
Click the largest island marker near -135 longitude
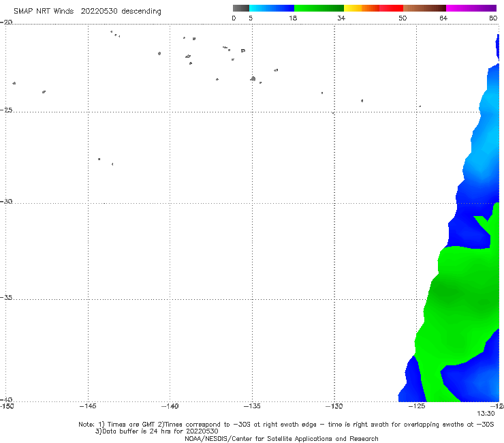click(253, 78)
